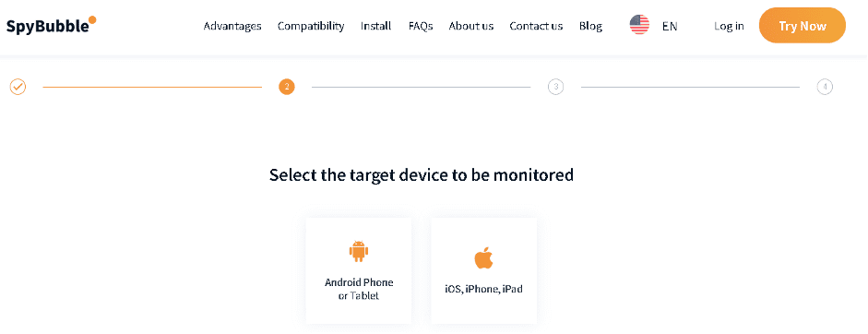868x334 pixels.
Task: Click the step 3 circle indicator
Action: pyautogui.click(x=556, y=87)
